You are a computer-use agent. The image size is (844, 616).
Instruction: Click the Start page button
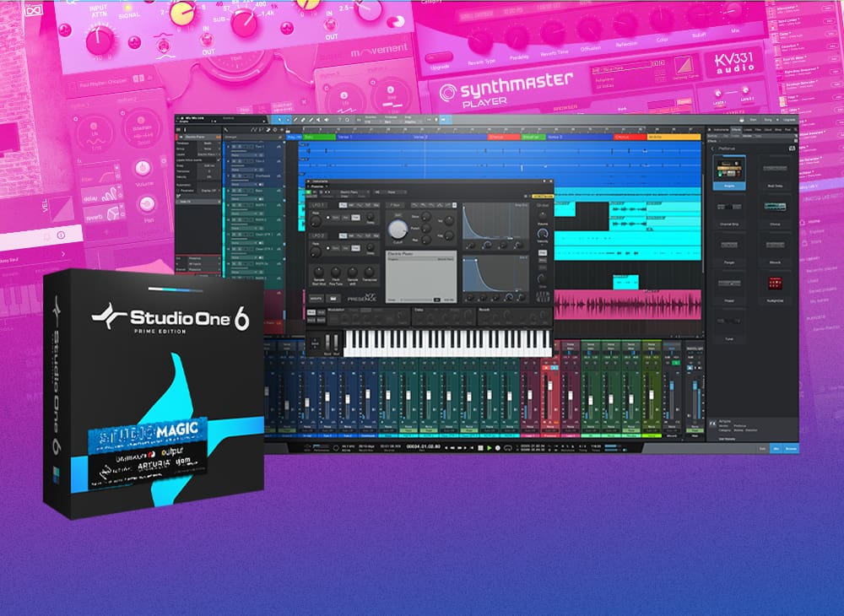(x=752, y=121)
